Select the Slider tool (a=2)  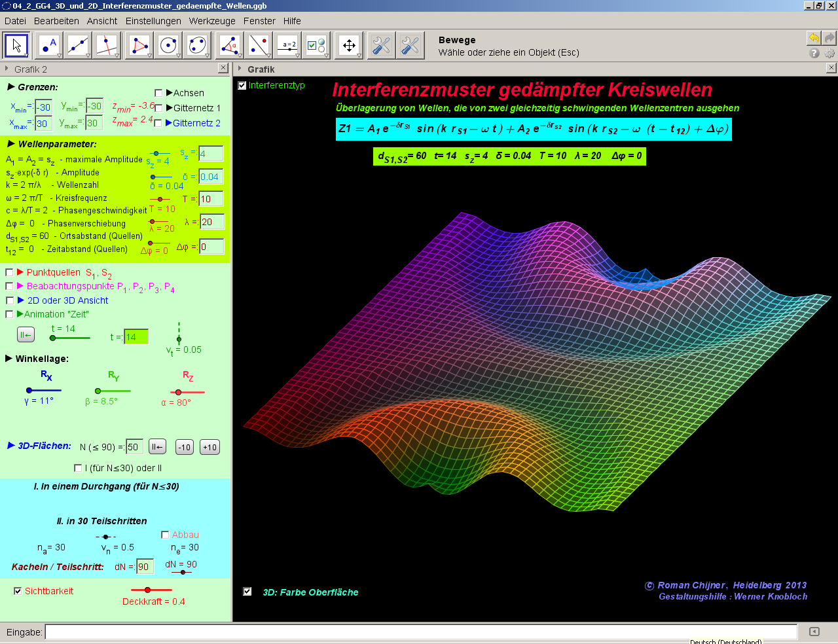click(289, 46)
